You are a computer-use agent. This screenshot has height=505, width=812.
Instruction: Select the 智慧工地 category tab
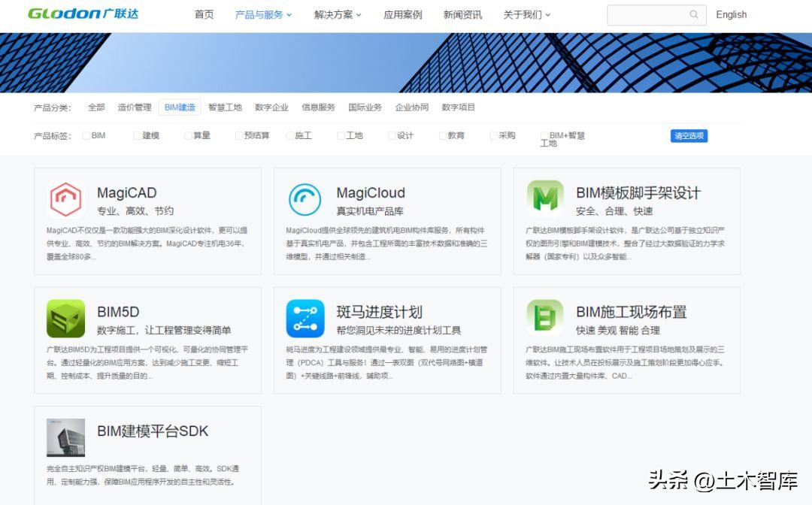225,107
